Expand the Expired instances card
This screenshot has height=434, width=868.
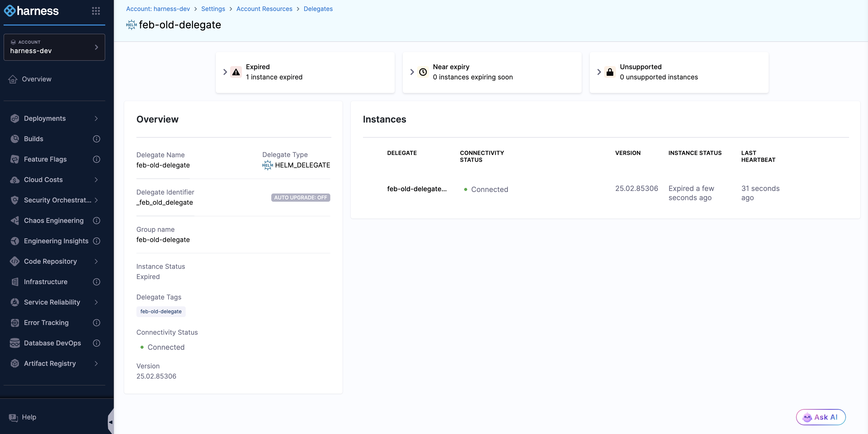225,72
